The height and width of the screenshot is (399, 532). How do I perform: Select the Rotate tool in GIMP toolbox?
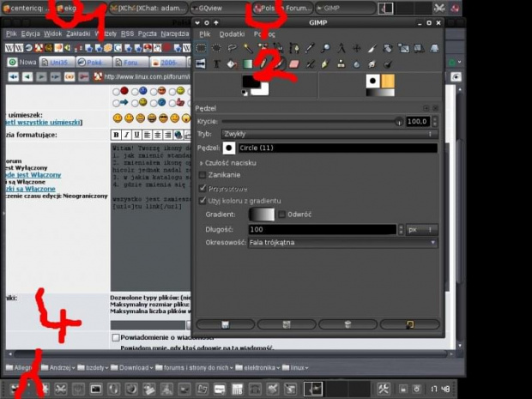coord(388,48)
